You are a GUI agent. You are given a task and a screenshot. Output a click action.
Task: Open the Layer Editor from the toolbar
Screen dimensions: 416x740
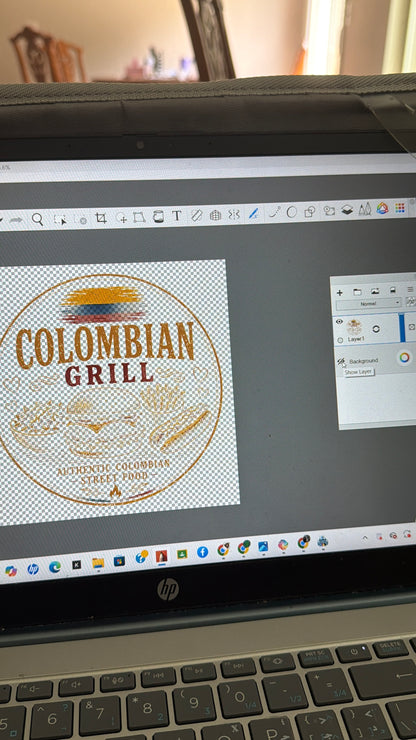click(347, 210)
